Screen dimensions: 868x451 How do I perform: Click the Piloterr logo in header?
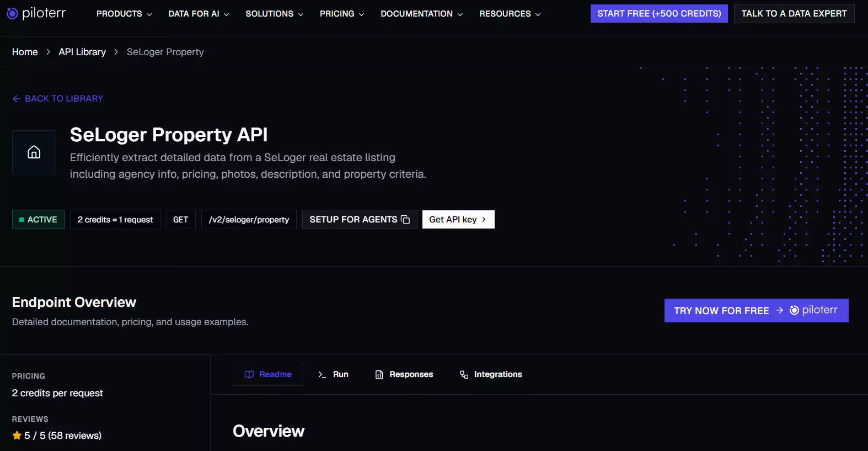coord(36,13)
